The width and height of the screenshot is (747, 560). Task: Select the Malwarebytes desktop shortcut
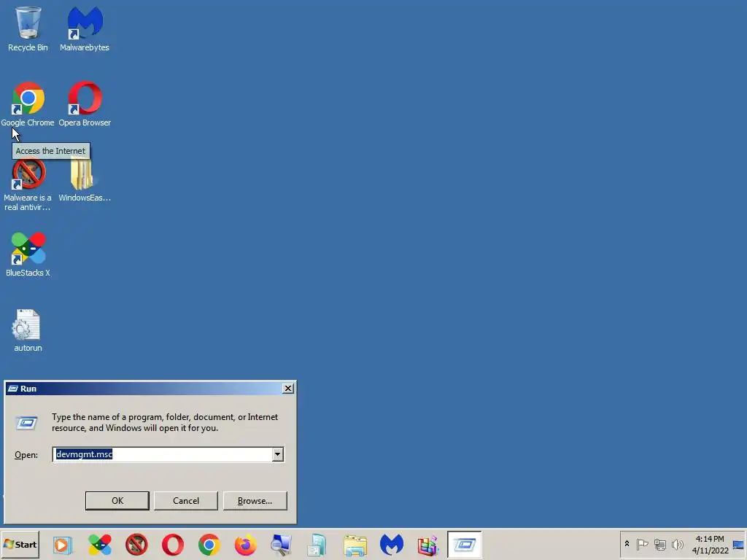85,28
